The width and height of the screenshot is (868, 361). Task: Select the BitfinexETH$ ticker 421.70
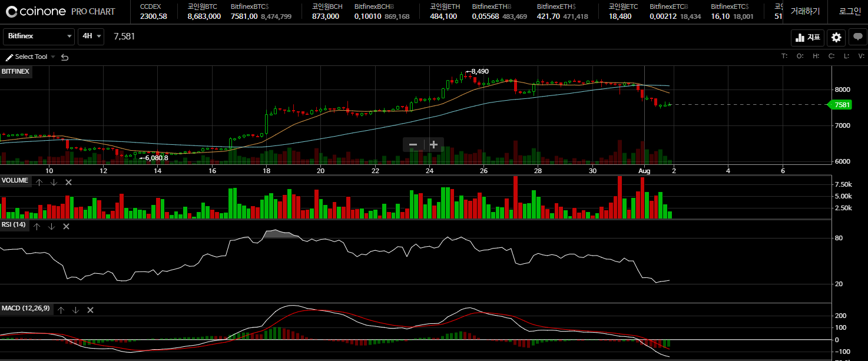tap(562, 11)
